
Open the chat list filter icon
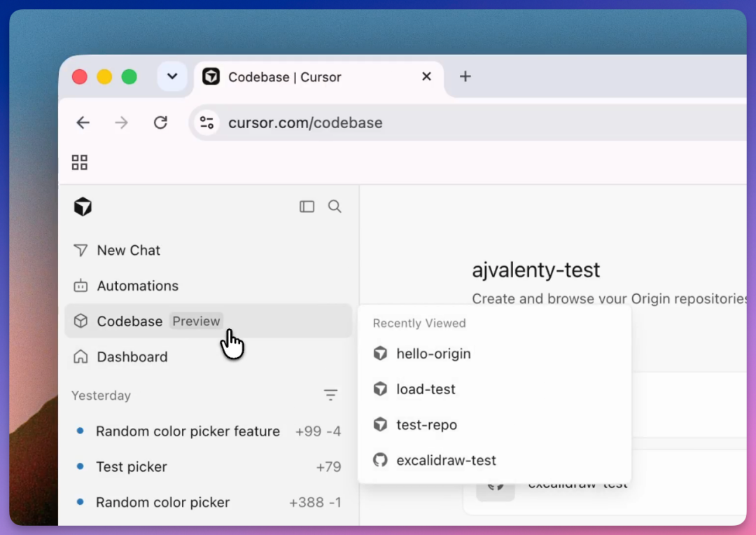tap(330, 395)
